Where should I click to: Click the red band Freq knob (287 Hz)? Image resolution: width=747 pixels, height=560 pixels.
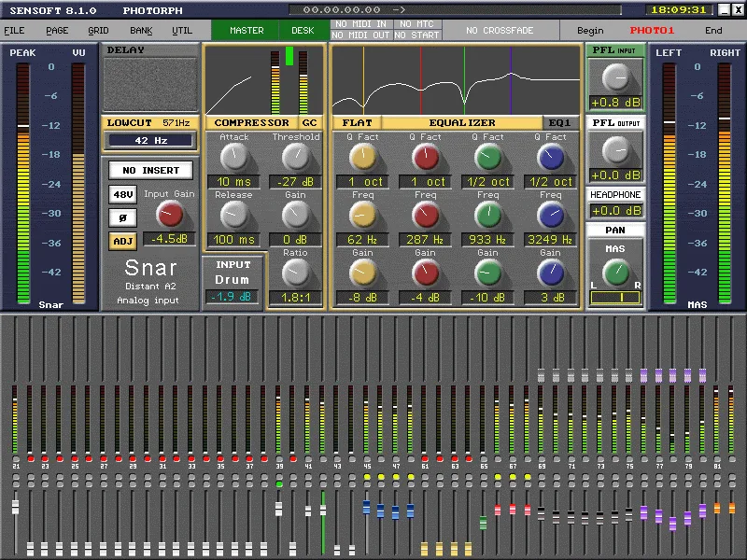coord(426,215)
